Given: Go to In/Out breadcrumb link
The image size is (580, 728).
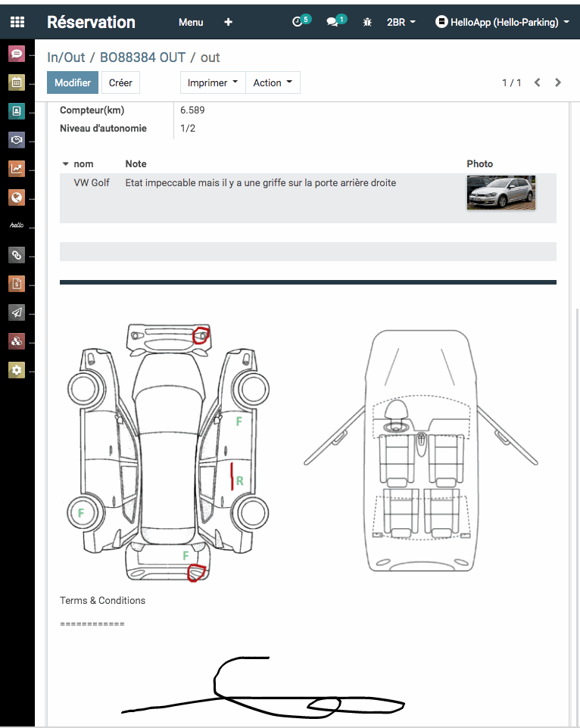Looking at the screenshot, I should tap(66, 58).
